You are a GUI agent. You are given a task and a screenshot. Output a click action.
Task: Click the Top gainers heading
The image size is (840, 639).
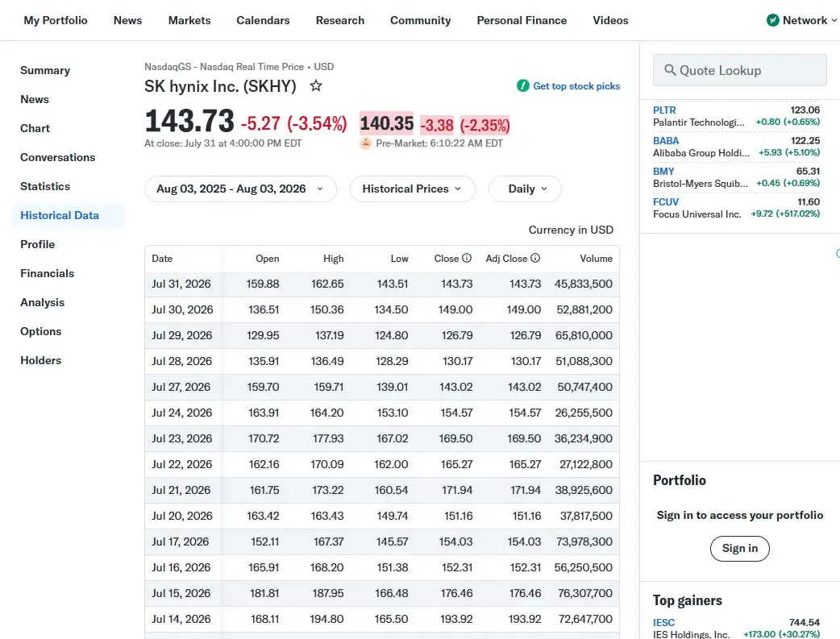pos(688,600)
